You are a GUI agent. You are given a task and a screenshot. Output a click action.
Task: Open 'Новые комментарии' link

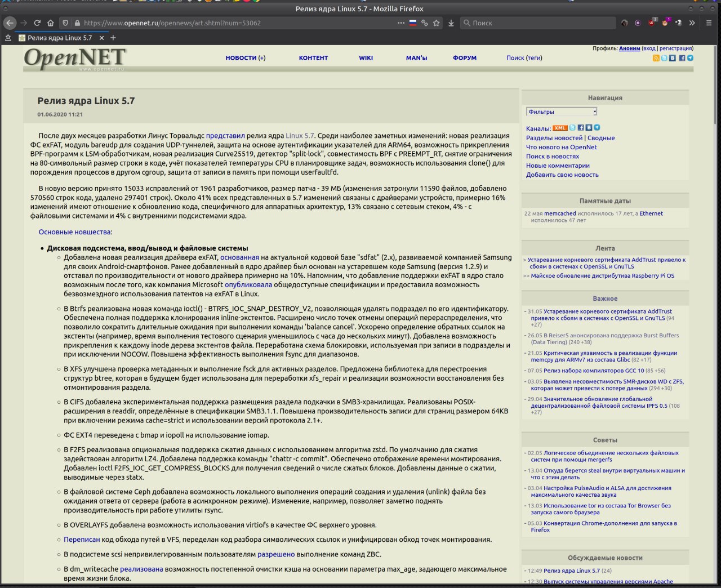[558, 166]
